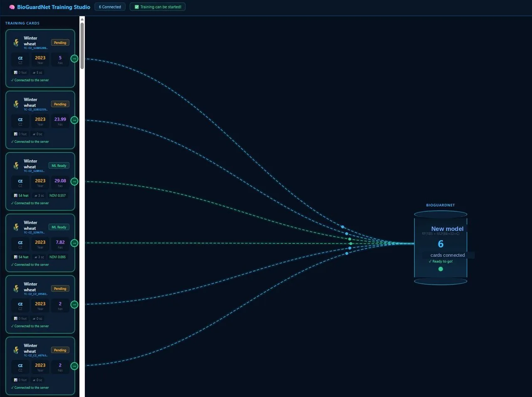
Task: Click the green status dot on the model node
Action: coord(441,269)
